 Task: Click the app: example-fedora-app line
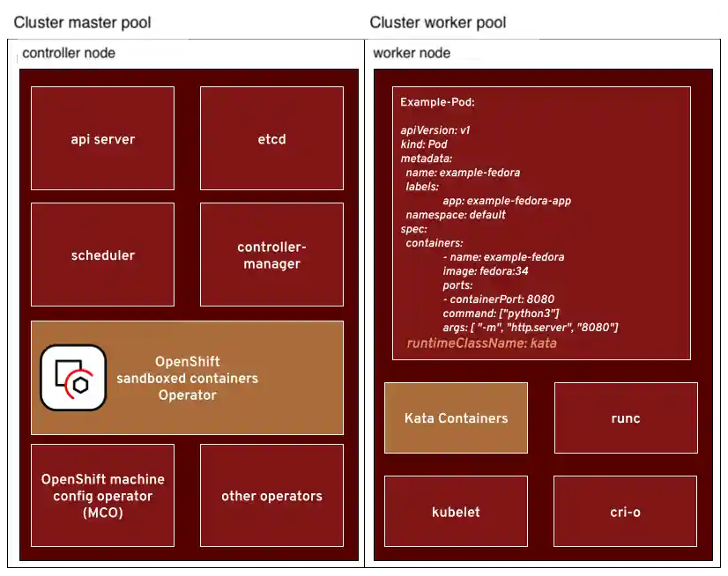click(507, 201)
